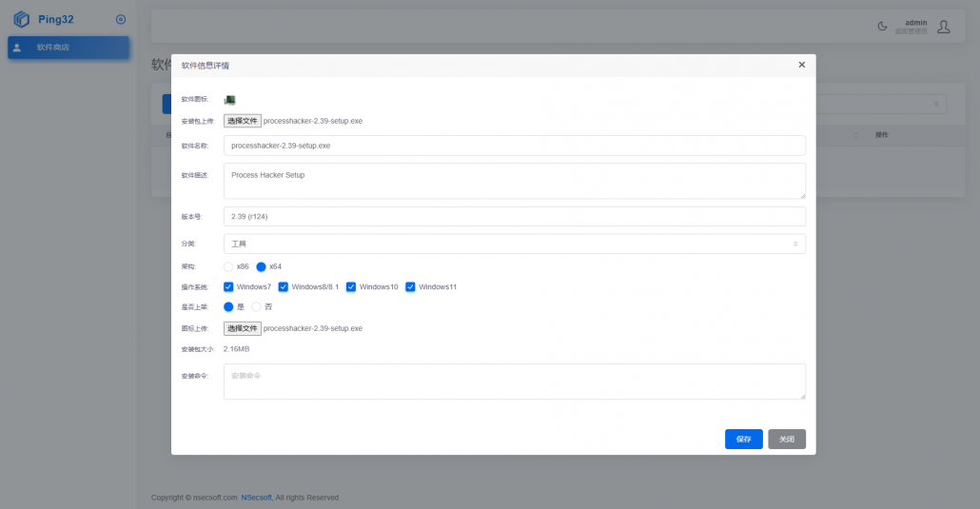Viewport: 980px width, 509px height.
Task: Click the 2.16MB package size text
Action: (x=236, y=349)
